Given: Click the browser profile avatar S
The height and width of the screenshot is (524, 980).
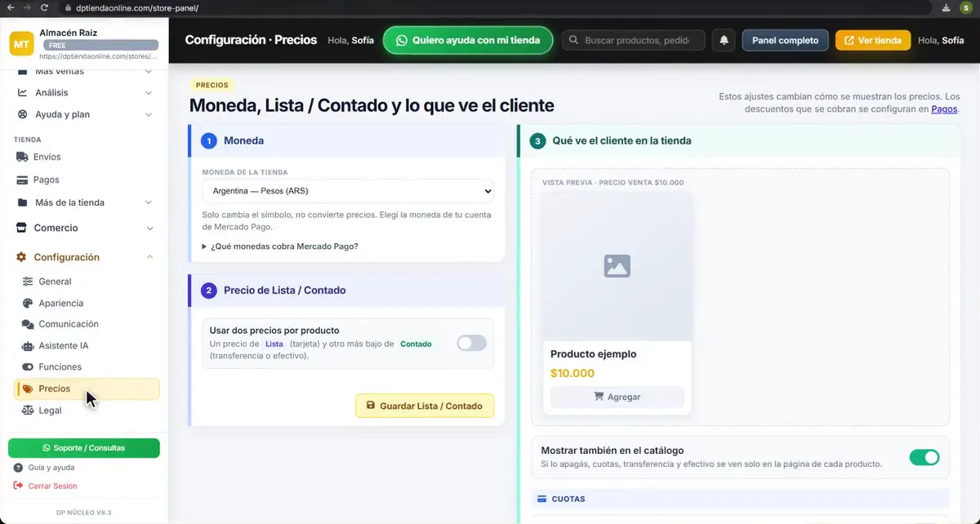Looking at the screenshot, I should tap(966, 7).
